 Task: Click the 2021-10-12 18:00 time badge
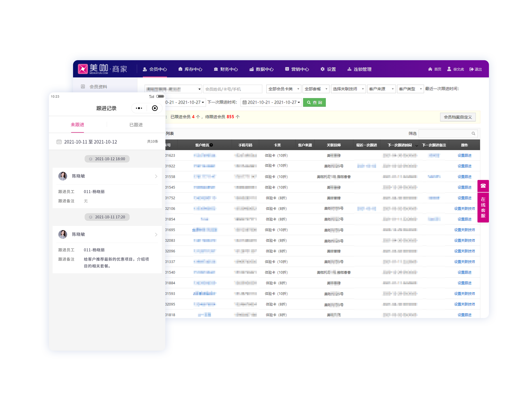pos(107,159)
